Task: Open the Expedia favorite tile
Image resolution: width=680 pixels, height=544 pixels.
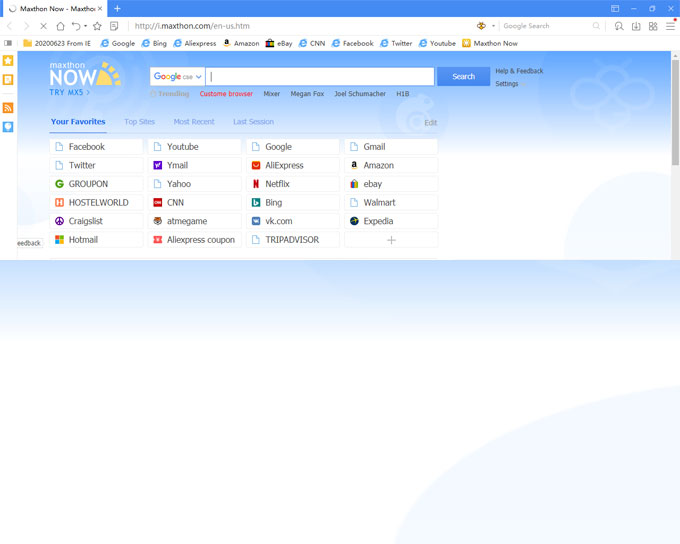Action: coord(391,221)
